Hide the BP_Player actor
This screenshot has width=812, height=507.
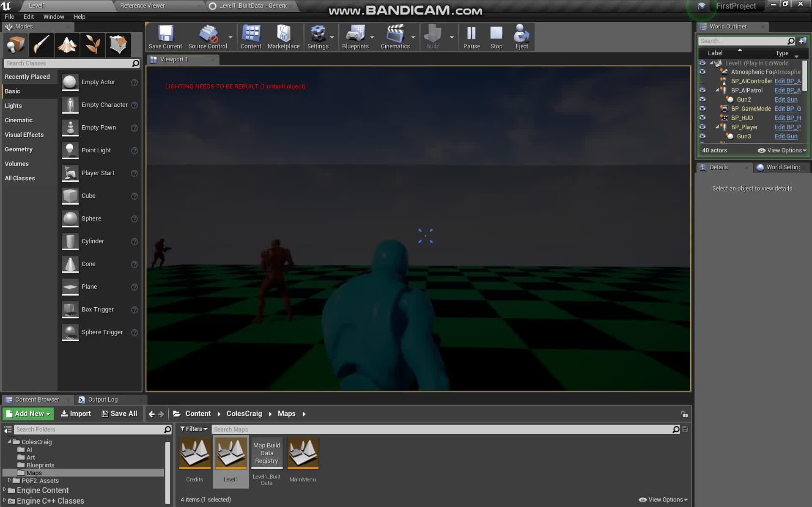tap(703, 127)
